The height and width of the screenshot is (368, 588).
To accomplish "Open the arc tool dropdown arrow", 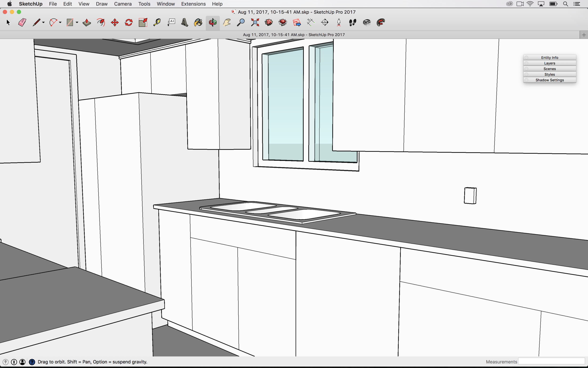I will click(60, 23).
